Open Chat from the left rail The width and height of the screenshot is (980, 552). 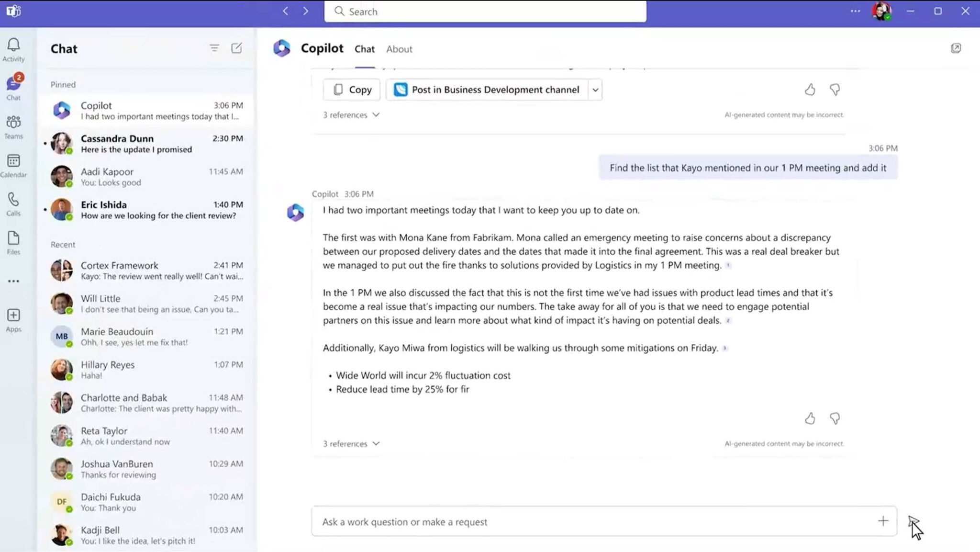coord(13,88)
